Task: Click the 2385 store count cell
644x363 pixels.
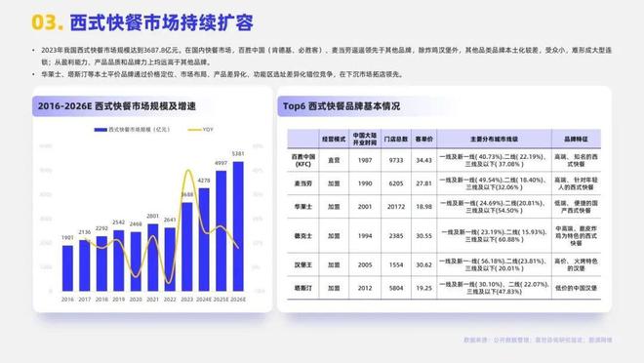Action: click(396, 236)
